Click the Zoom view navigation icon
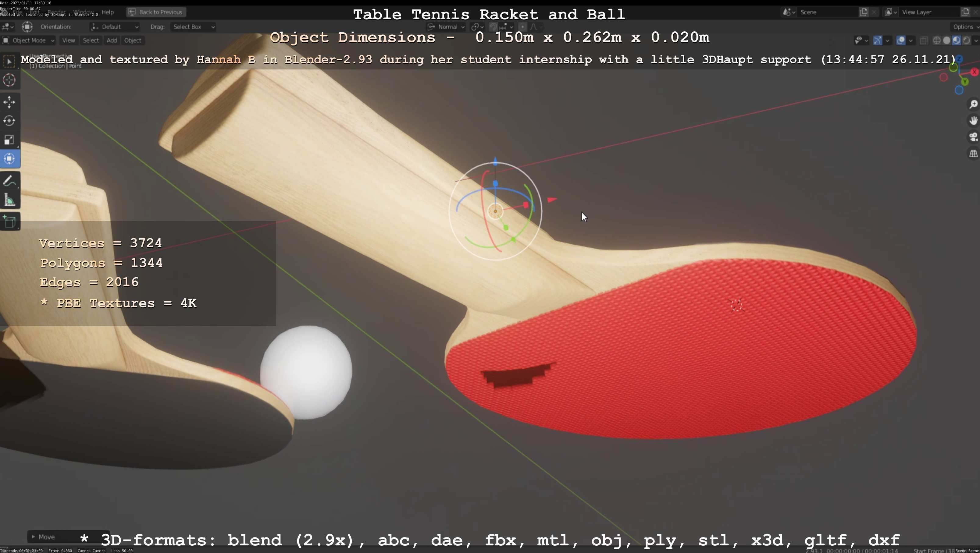The image size is (980, 553). (973, 104)
